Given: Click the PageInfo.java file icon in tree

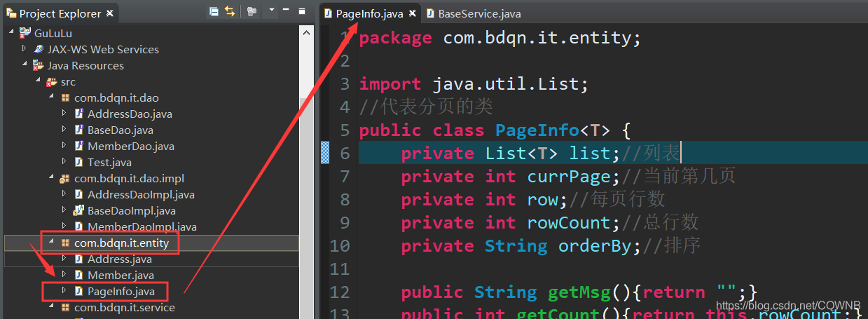Looking at the screenshot, I should coord(78,291).
